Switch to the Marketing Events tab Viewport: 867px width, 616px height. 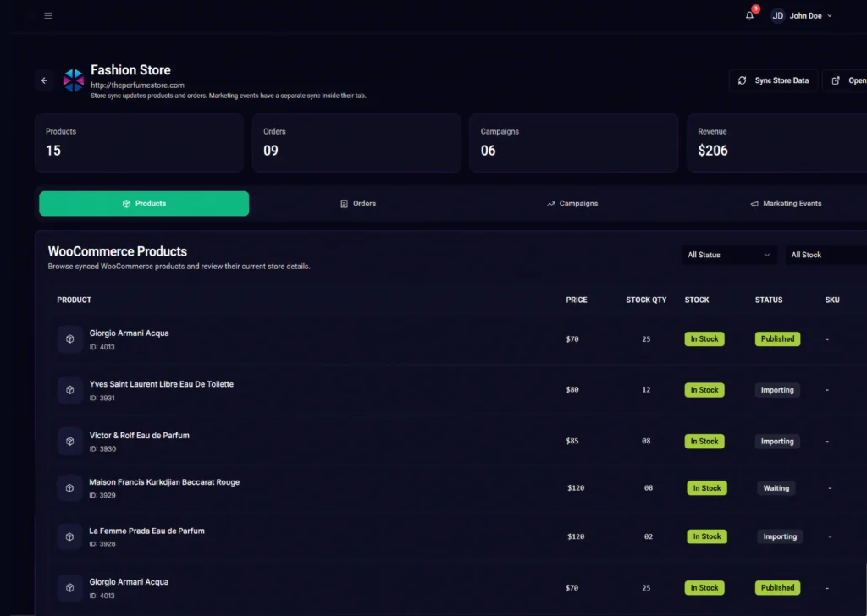786,203
